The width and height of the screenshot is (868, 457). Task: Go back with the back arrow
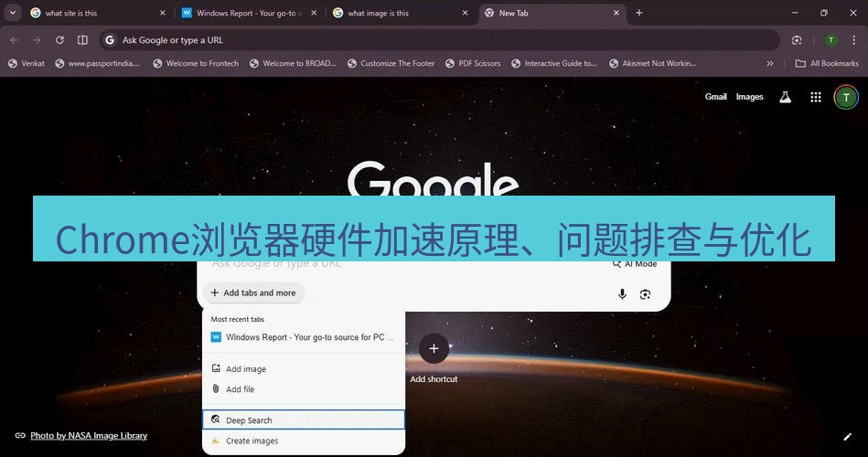tap(15, 40)
